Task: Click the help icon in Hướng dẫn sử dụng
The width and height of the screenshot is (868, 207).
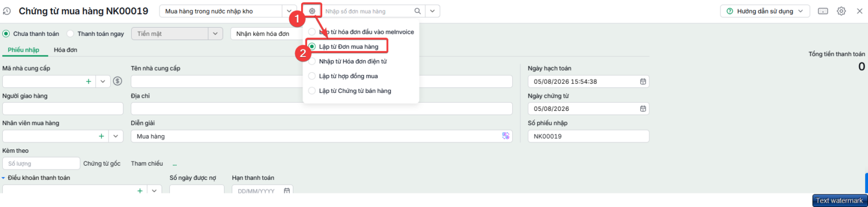Action: [730, 11]
